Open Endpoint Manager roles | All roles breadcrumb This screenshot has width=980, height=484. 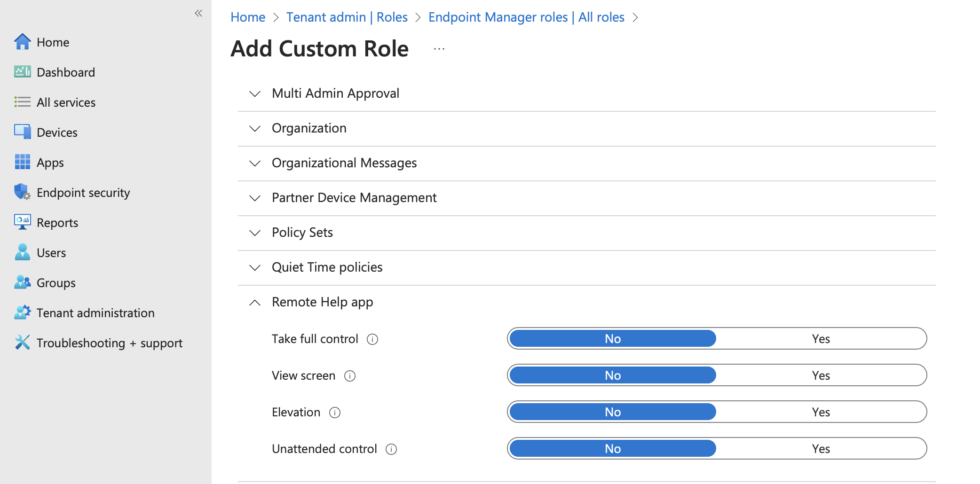[x=526, y=17]
